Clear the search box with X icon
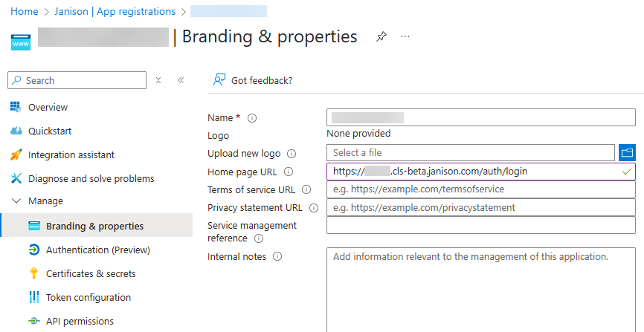The height and width of the screenshot is (332, 644). coord(158,80)
